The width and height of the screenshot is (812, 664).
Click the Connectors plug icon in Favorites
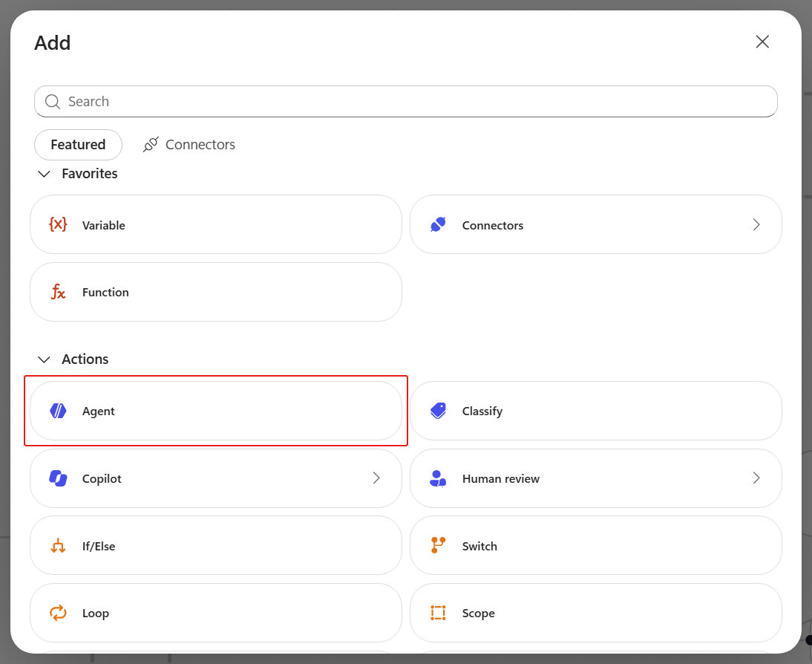click(438, 224)
